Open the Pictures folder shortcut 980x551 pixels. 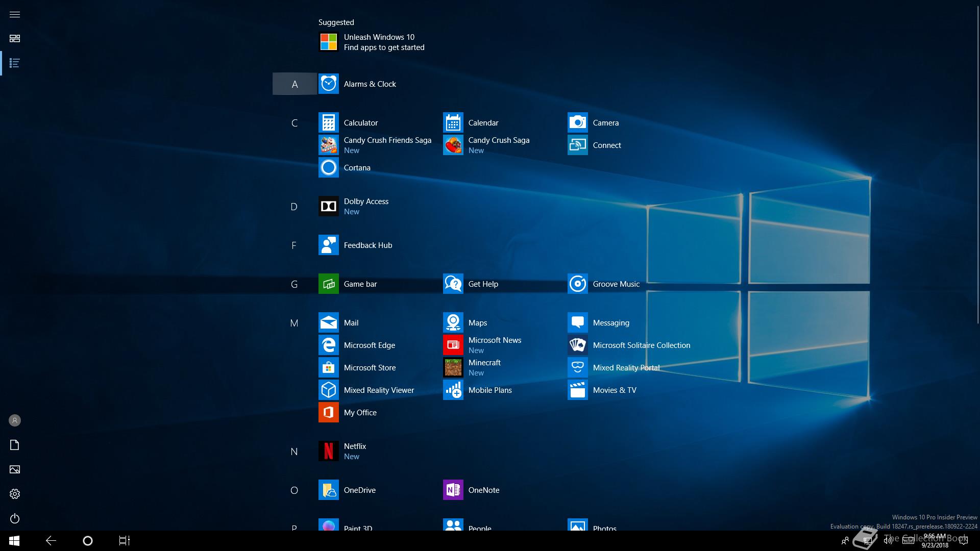click(15, 469)
